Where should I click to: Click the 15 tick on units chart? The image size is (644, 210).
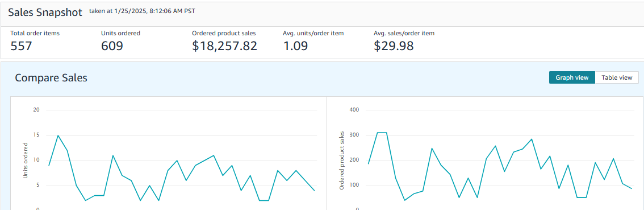coord(36,135)
